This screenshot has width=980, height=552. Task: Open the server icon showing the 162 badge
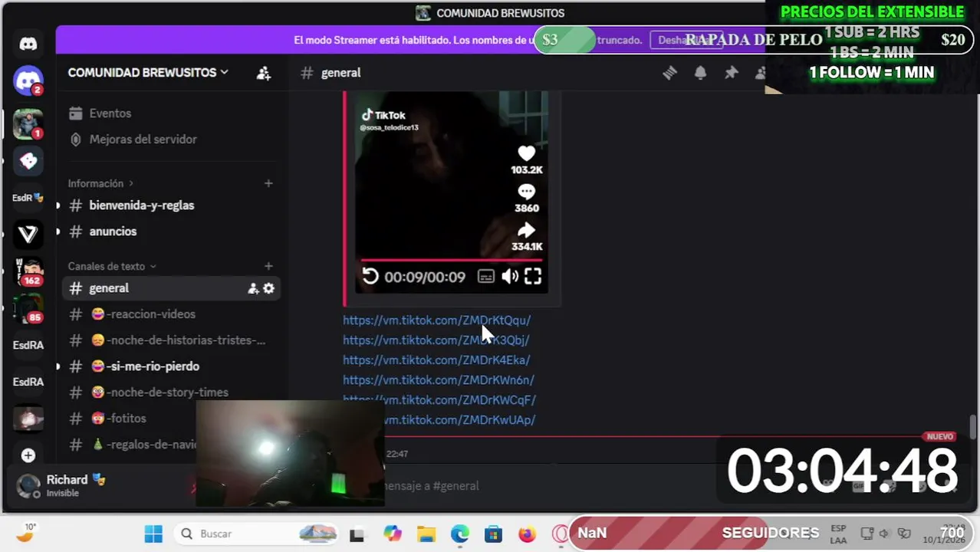coord(28,271)
